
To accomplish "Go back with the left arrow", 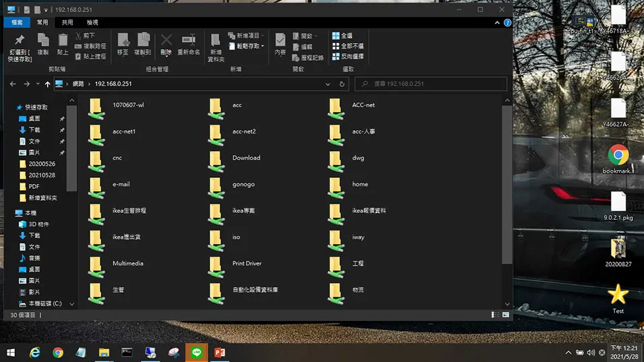I will point(13,84).
